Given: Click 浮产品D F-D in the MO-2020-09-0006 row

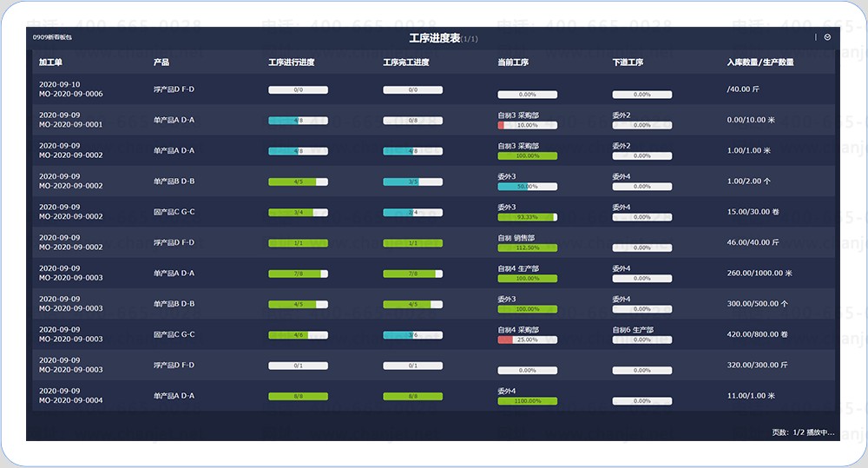Looking at the screenshot, I should pyautogui.click(x=174, y=89).
